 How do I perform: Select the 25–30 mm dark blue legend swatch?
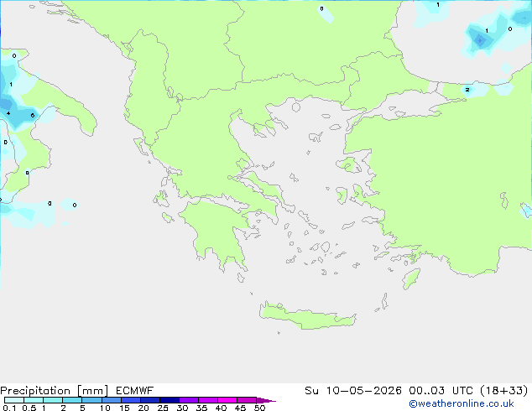pyautogui.click(x=170, y=400)
